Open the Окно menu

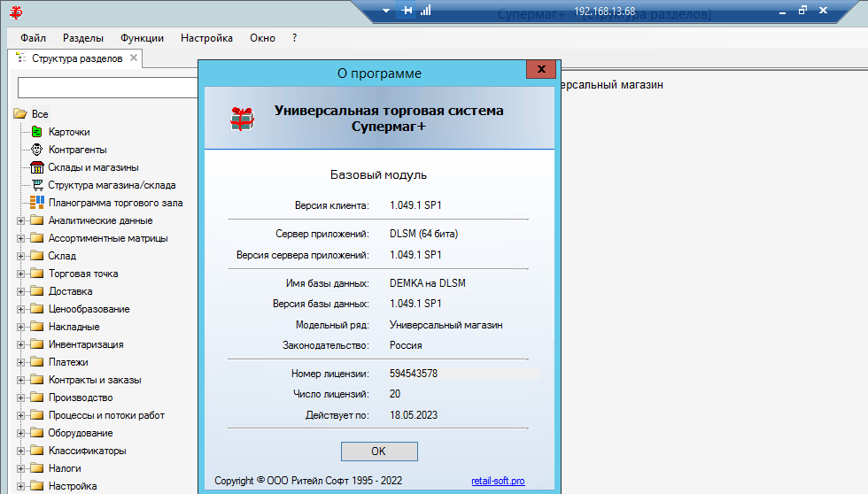(262, 38)
